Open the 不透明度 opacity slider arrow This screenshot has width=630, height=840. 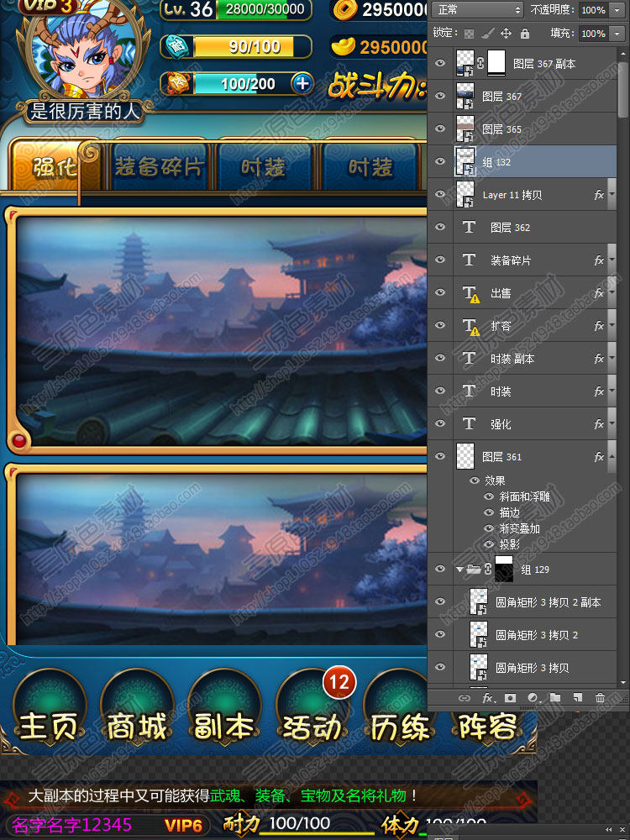click(x=617, y=9)
